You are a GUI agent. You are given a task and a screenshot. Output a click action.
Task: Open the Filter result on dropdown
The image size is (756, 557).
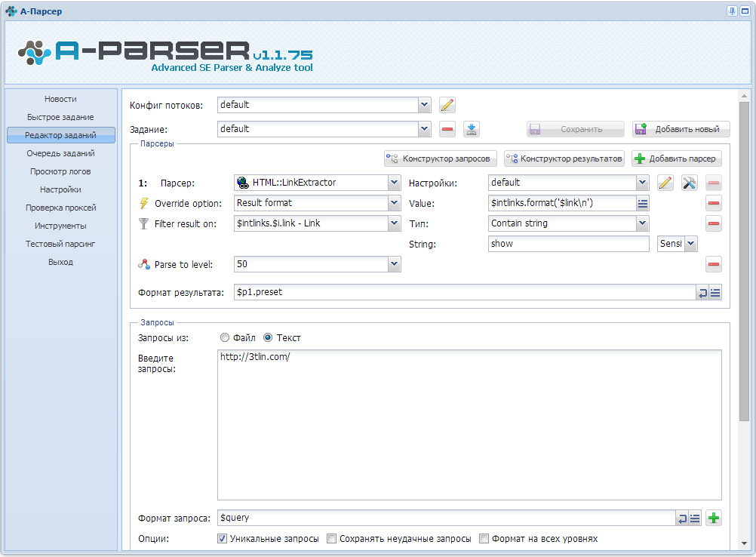coord(395,223)
